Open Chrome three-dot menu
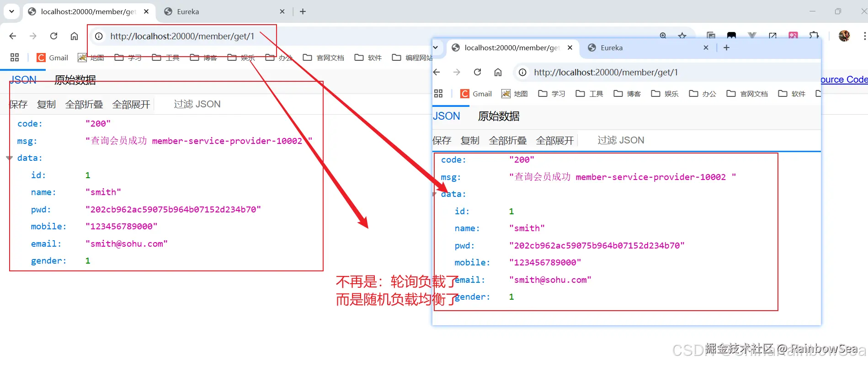 [x=864, y=36]
